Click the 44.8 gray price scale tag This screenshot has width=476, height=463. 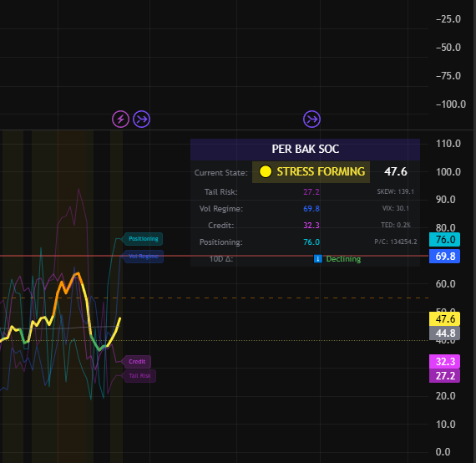pos(444,333)
